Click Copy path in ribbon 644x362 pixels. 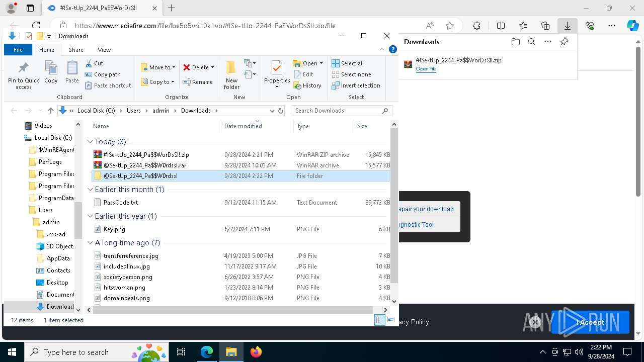pyautogui.click(x=103, y=74)
